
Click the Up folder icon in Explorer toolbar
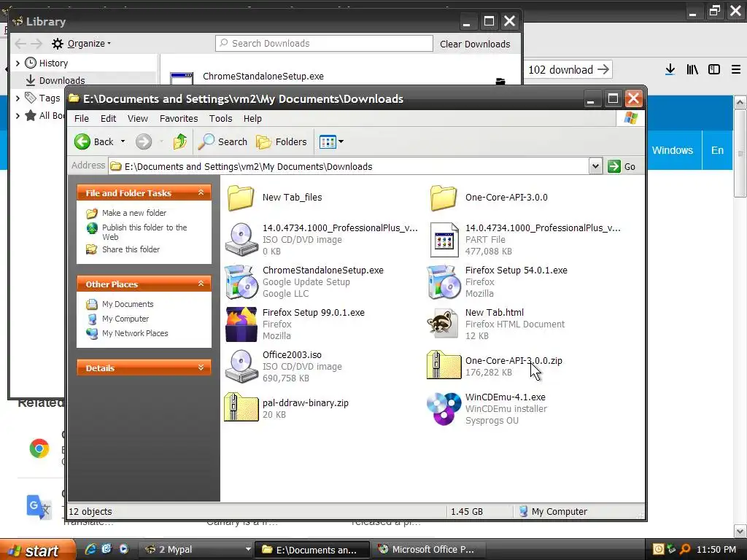180,141
